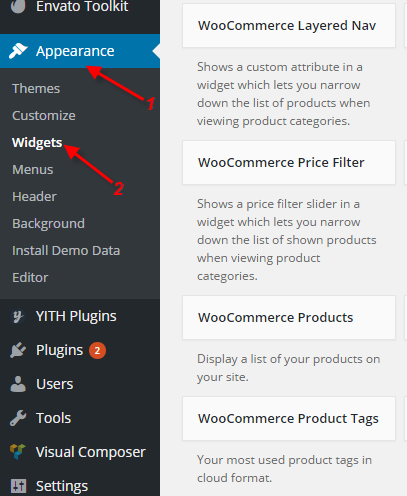Viewport: 407px width, 496px height.
Task: Open the Customize submenu link
Action: (x=44, y=116)
